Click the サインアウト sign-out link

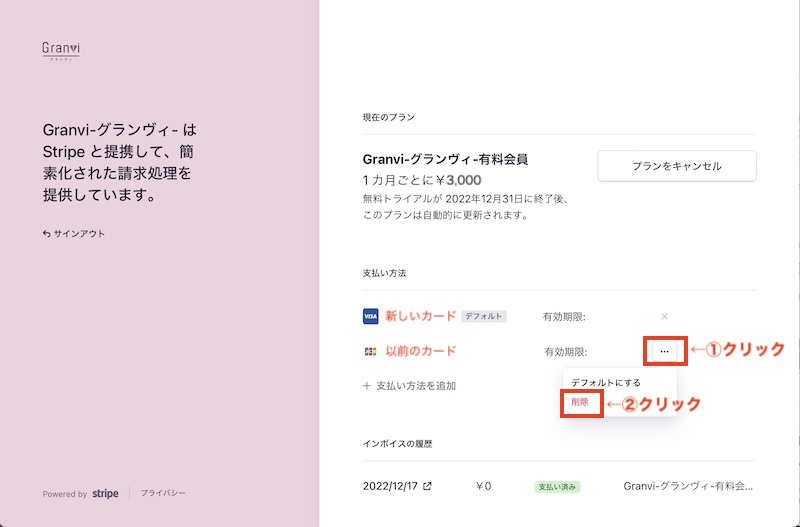coord(74,234)
